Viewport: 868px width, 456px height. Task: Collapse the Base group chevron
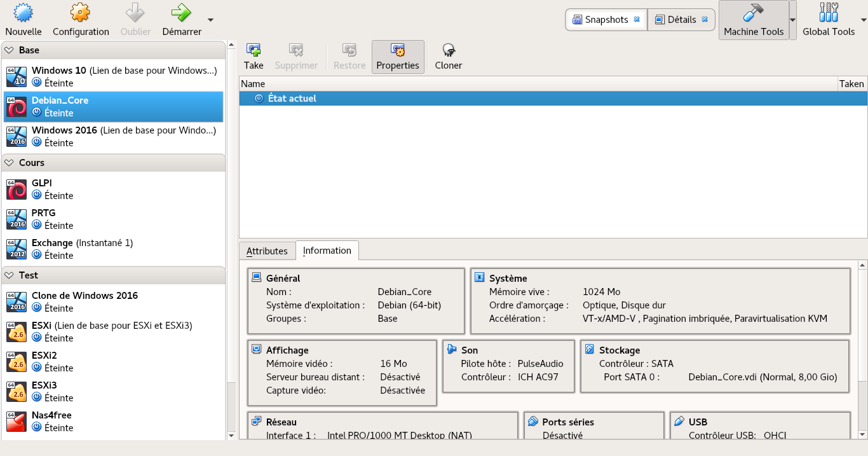click(10, 50)
